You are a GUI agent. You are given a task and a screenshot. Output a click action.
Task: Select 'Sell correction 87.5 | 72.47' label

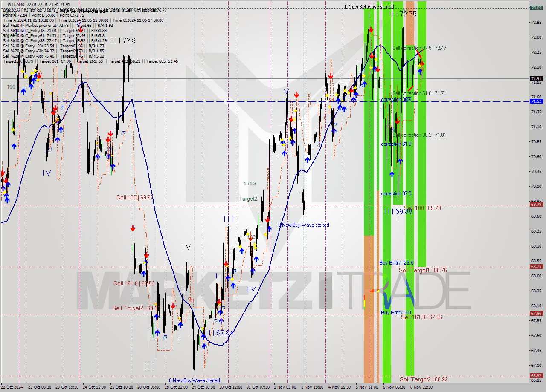coord(419,48)
